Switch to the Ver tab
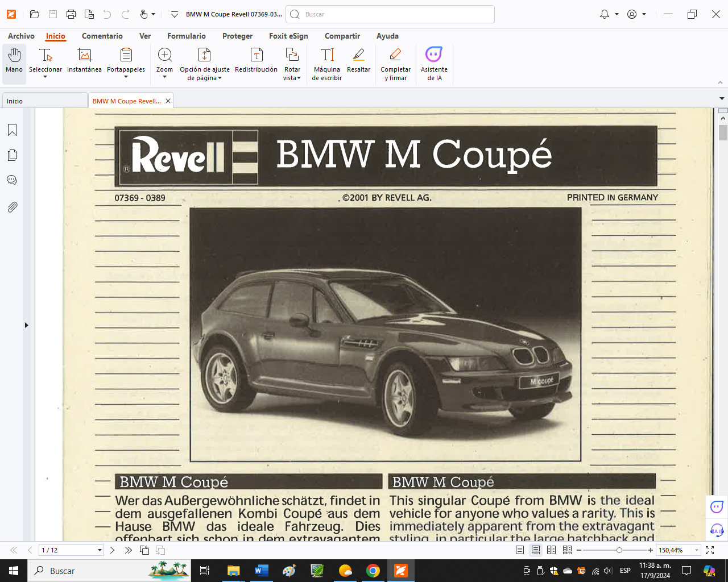Viewport: 728px width, 582px height. (145, 36)
